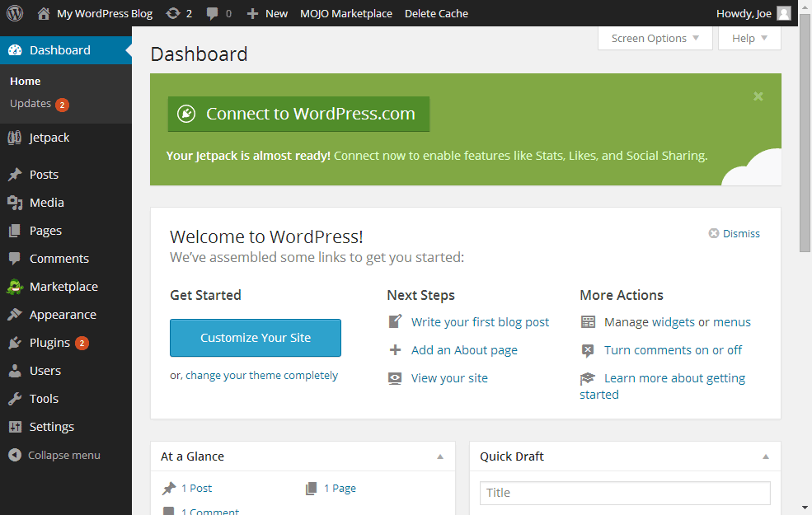The image size is (812, 515).
Task: Click the Connect now to enable features link
Action: pyautogui.click(x=520, y=156)
